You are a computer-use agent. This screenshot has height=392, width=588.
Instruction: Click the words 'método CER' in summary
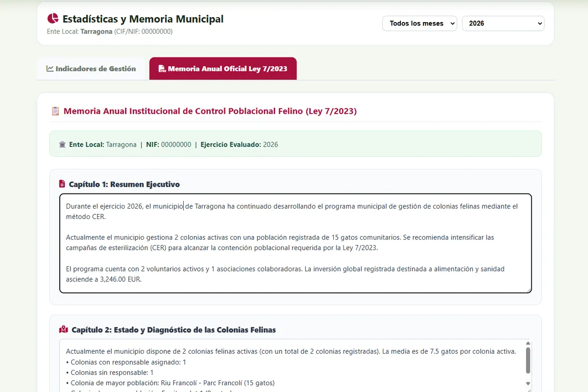pos(85,217)
